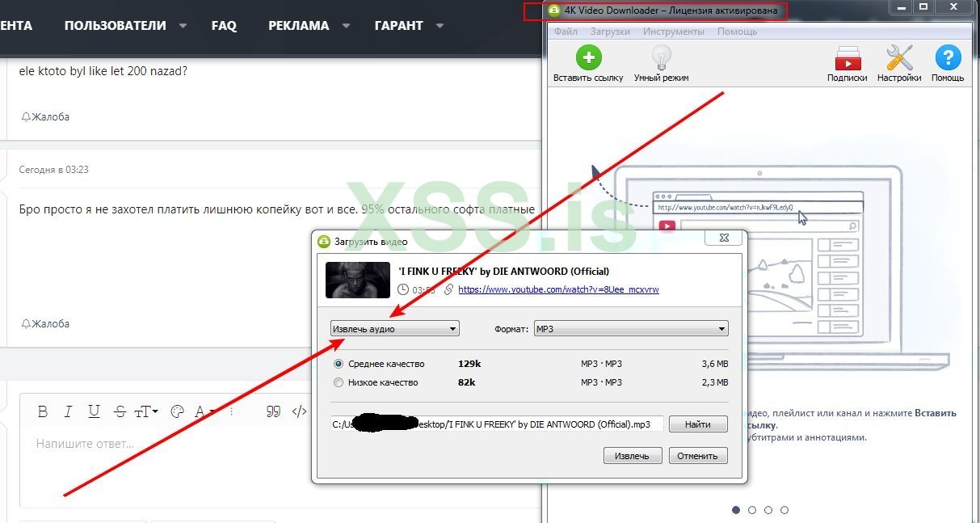Apply strikethrough formatting in the reply editor

(120, 411)
